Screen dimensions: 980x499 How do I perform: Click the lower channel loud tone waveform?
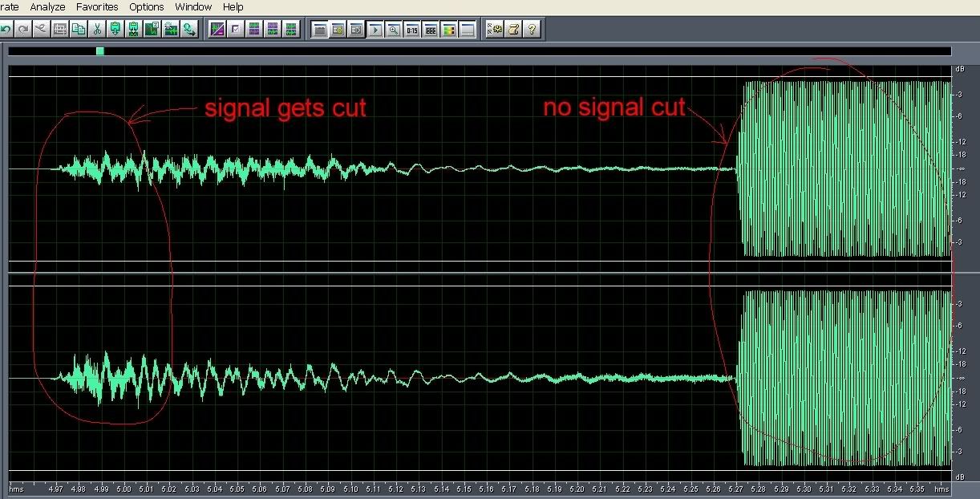[844, 378]
